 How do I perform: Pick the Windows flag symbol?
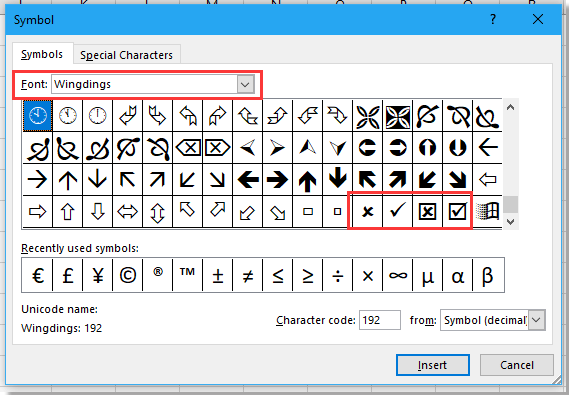click(488, 211)
